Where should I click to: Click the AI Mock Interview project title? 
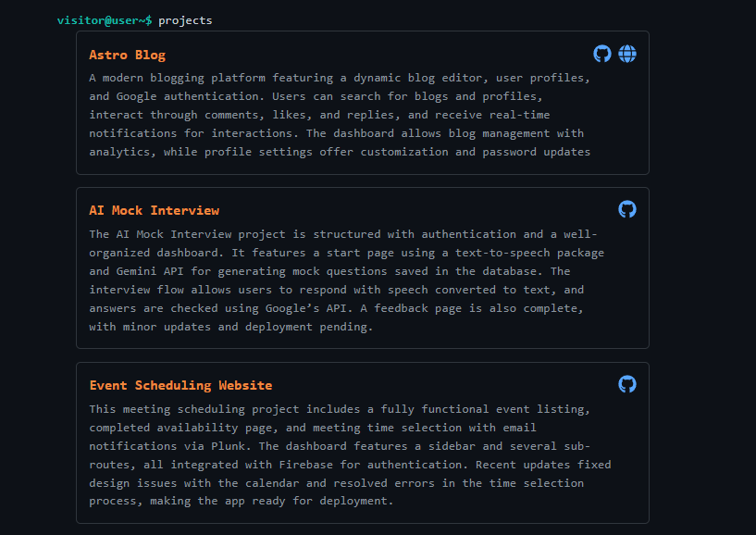[154, 210]
